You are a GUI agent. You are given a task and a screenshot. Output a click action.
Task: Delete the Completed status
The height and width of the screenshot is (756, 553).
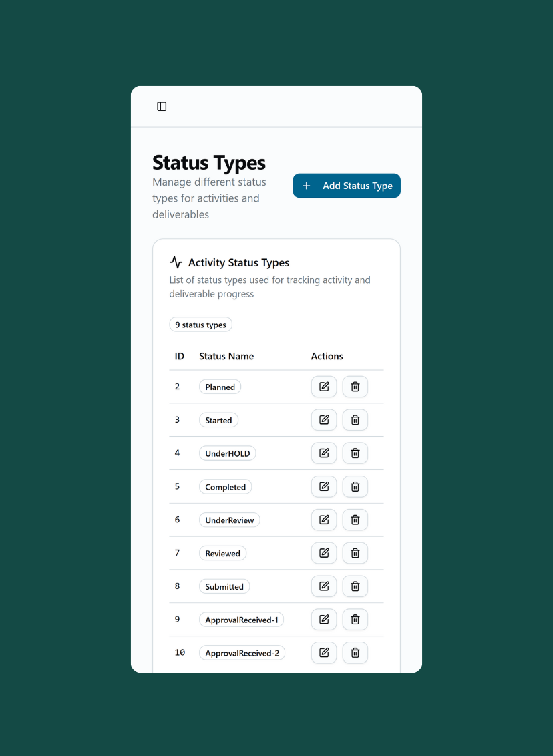coord(355,487)
